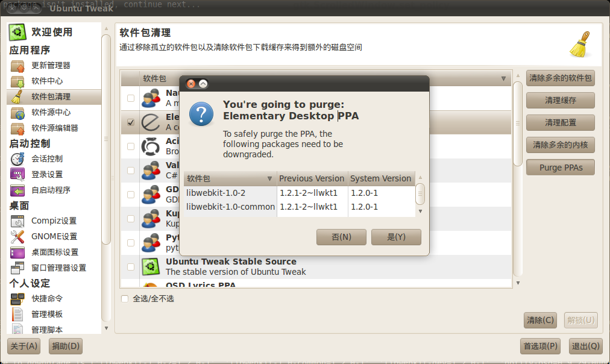
Task: Open GNOME设置 tools icon
Action: tap(17, 236)
